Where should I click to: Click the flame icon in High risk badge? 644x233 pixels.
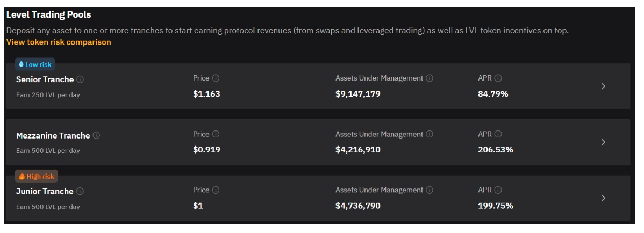coord(22,176)
